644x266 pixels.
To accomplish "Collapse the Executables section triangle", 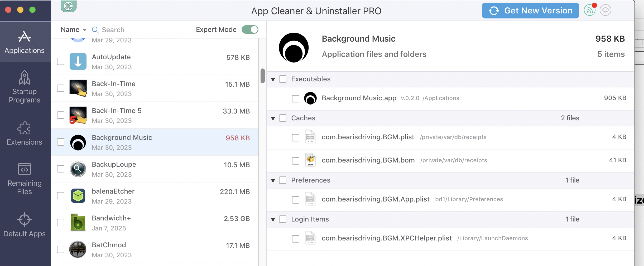I will coord(273,79).
